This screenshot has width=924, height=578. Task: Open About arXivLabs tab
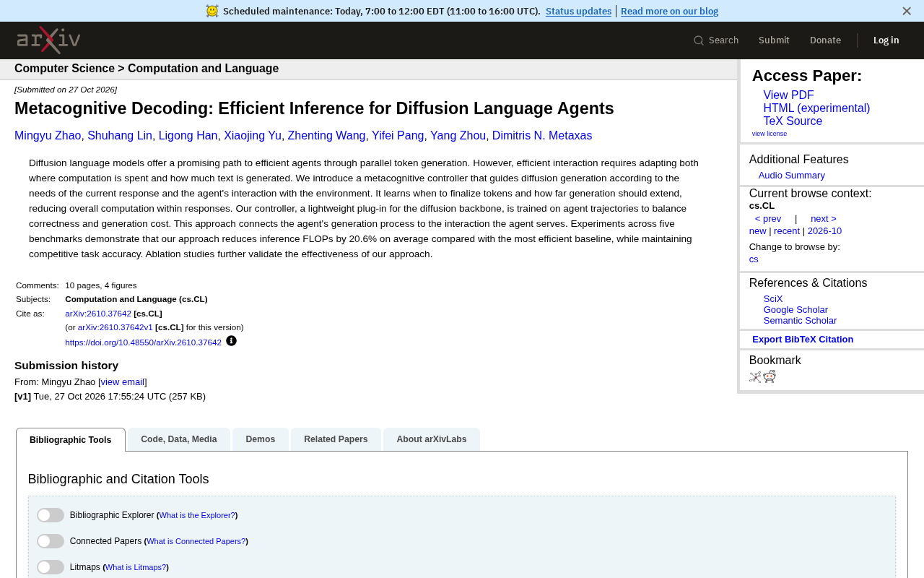pos(432,439)
